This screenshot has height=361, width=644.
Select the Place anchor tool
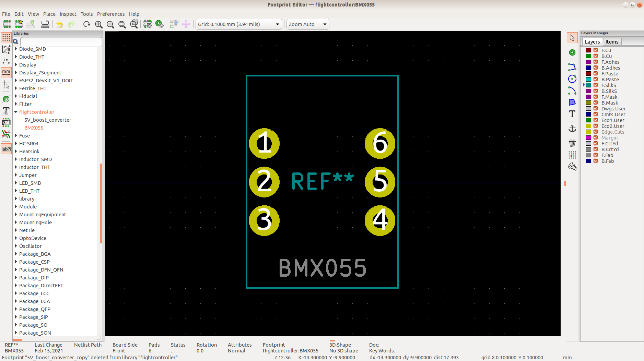coord(572,129)
